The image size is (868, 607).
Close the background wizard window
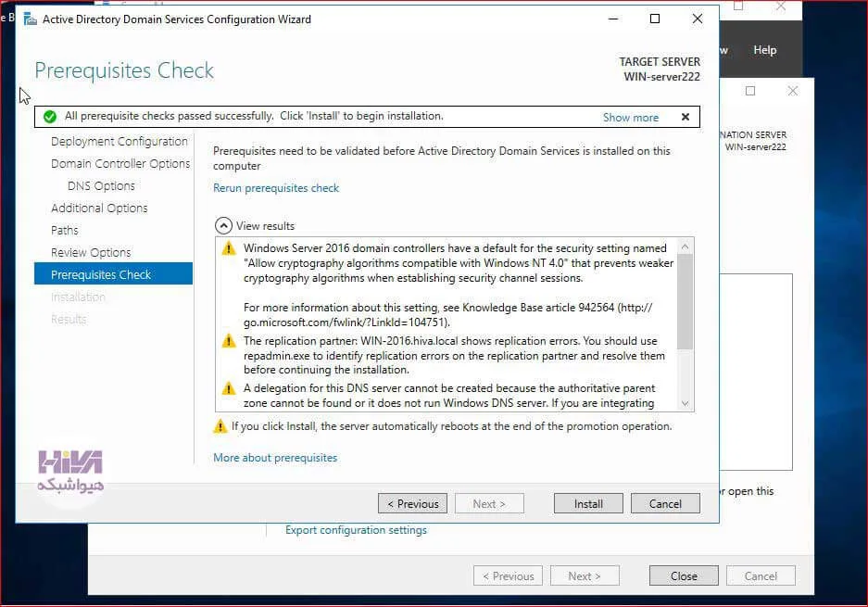tap(793, 91)
